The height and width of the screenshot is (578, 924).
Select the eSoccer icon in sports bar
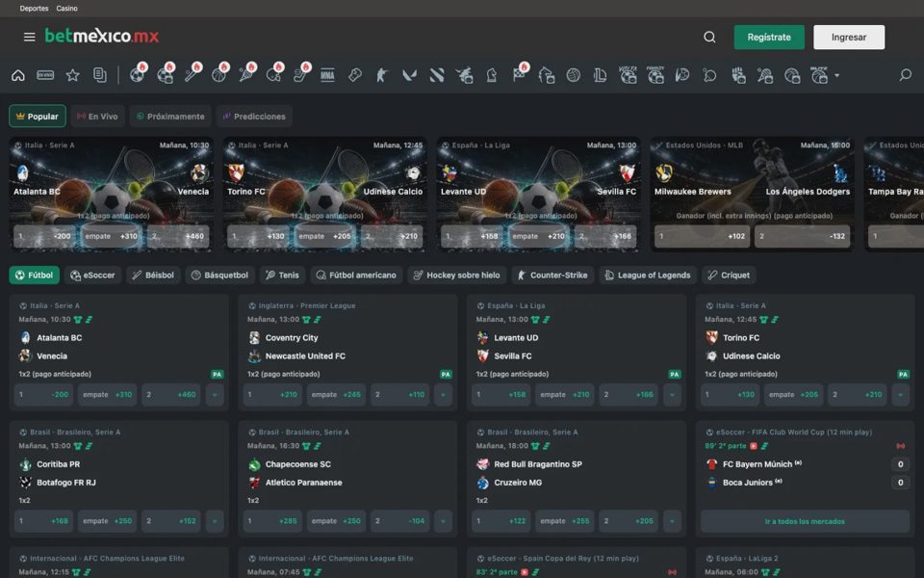pyautogui.click(x=165, y=75)
